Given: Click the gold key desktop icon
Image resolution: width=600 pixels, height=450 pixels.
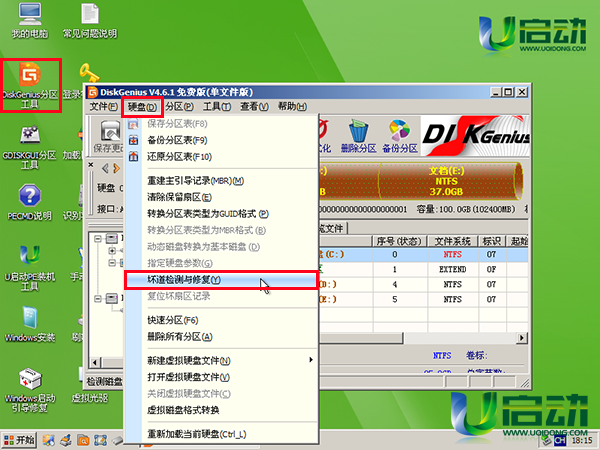Looking at the screenshot, I should pyautogui.click(x=89, y=73).
